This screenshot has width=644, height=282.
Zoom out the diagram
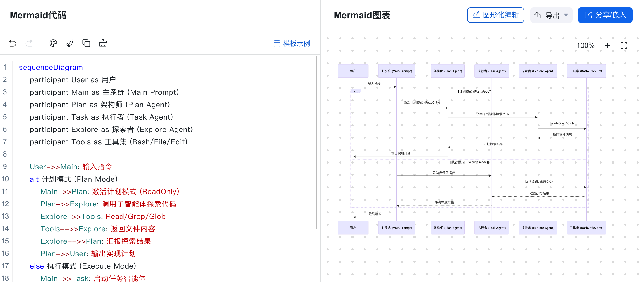(564, 46)
